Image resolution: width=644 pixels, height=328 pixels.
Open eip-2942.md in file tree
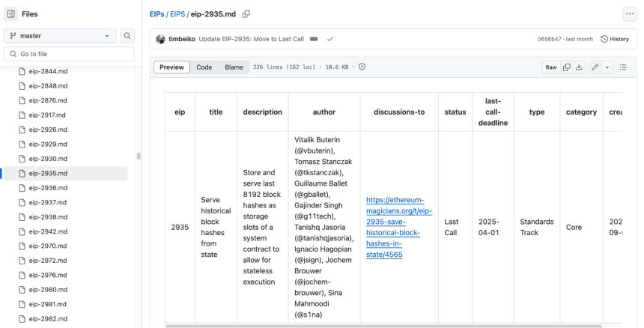[x=48, y=231]
